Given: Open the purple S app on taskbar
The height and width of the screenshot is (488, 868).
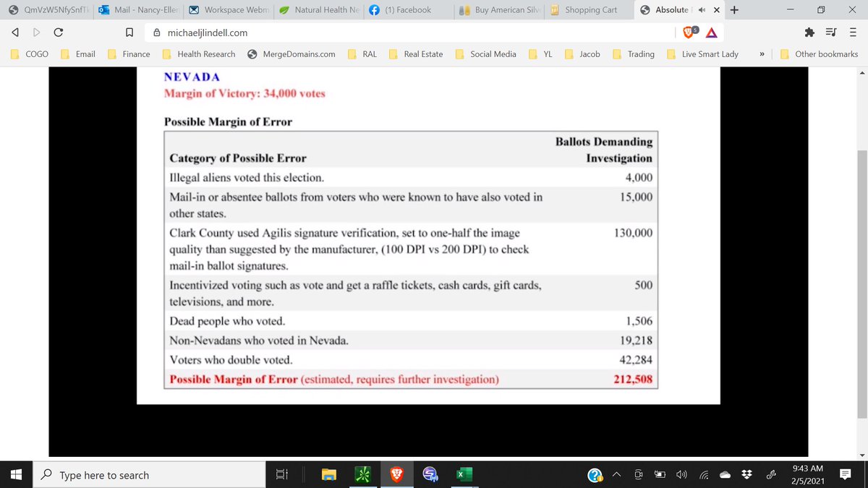Looking at the screenshot, I should tap(430, 475).
